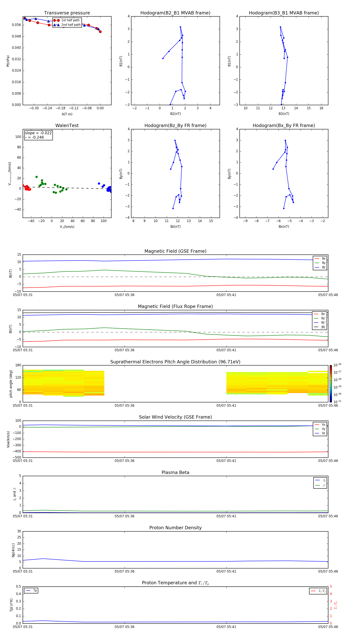Select '|B|' in the Flux Rope legend
351x644 pixels.
320,327
